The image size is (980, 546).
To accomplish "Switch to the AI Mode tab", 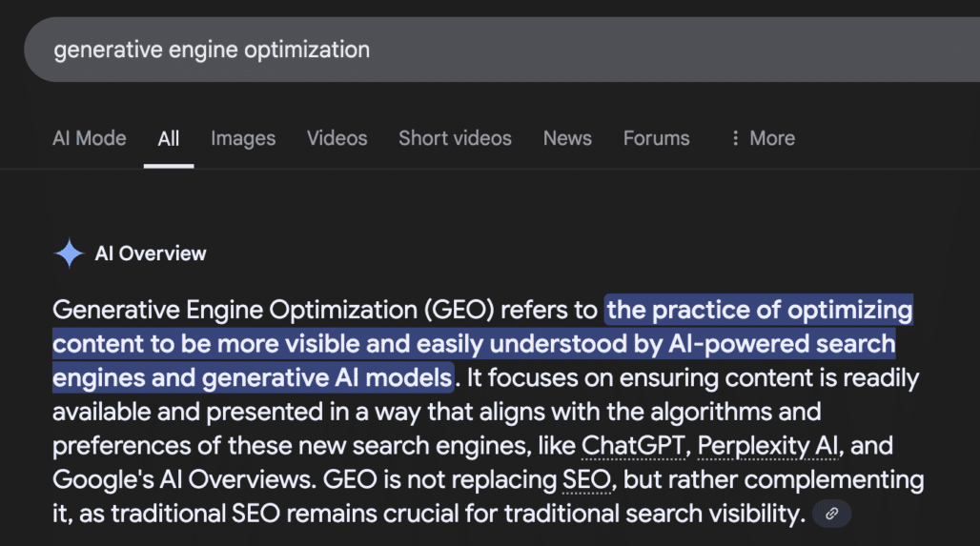I will click(89, 138).
